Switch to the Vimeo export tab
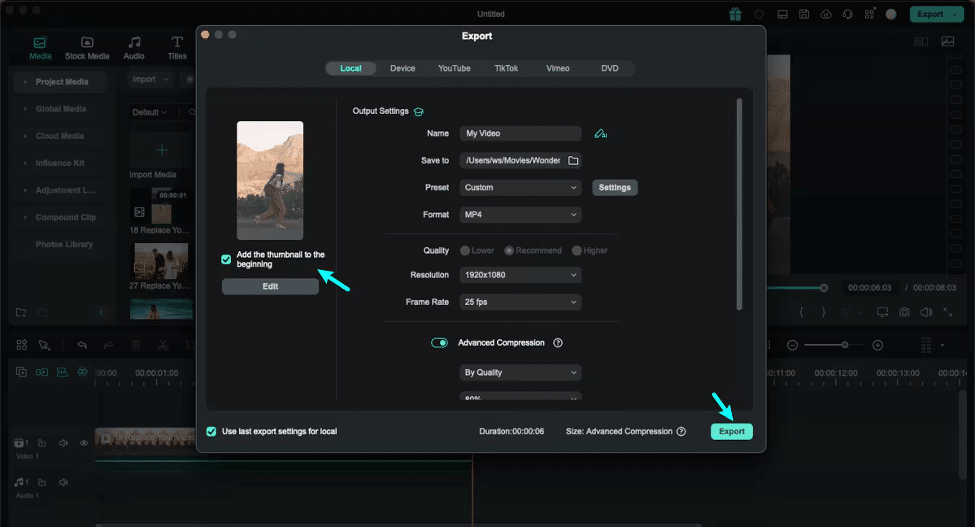Image resolution: width=977 pixels, height=527 pixels. pyautogui.click(x=558, y=68)
